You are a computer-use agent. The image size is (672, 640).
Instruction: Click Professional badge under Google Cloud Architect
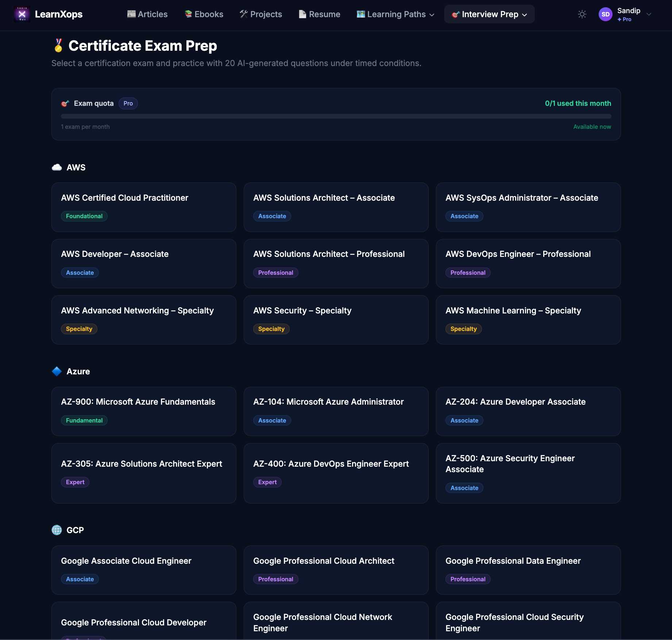point(276,579)
